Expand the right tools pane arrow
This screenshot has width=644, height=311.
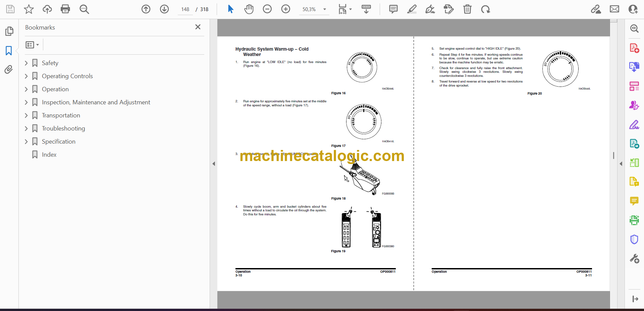[621, 164]
